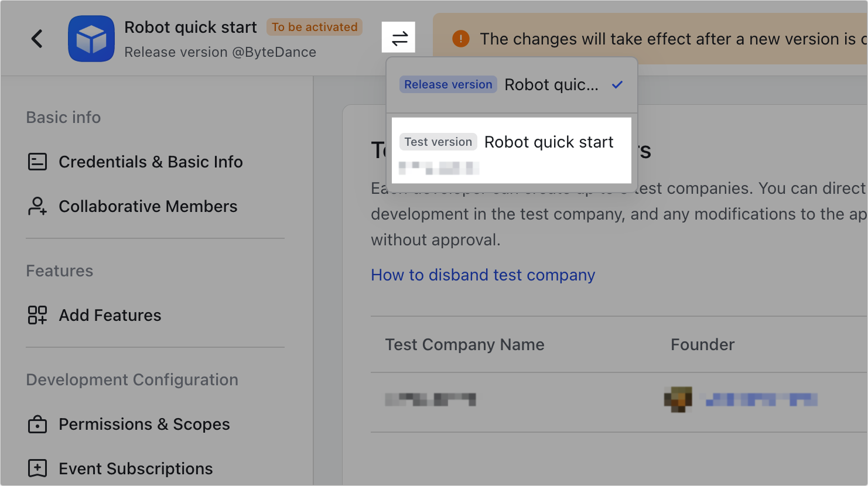Click the Test Company Name column header
Screen dimensions: 868x486
point(464,344)
